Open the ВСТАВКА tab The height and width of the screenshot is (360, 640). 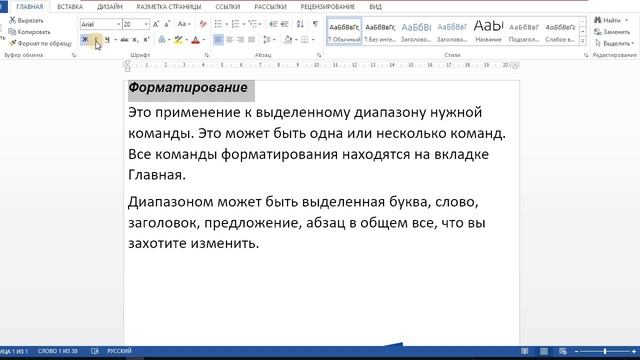(70, 7)
